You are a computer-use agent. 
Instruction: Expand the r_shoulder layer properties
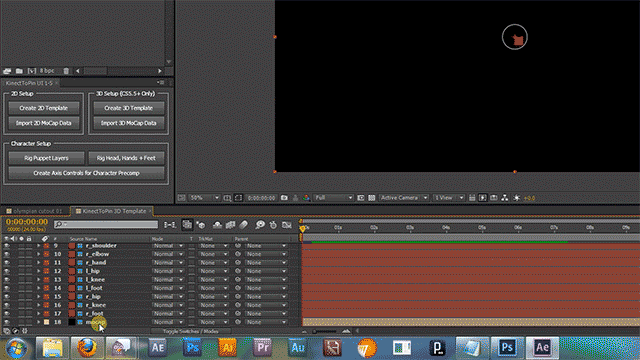click(38, 246)
